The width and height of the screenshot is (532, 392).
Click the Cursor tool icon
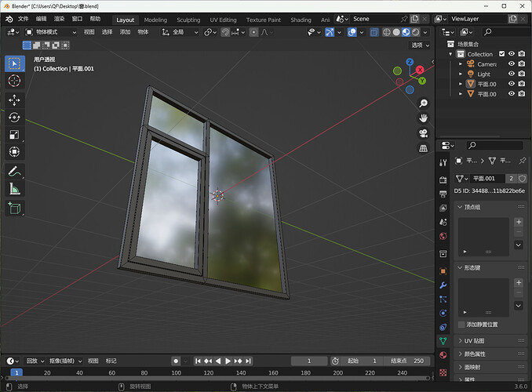15,81
